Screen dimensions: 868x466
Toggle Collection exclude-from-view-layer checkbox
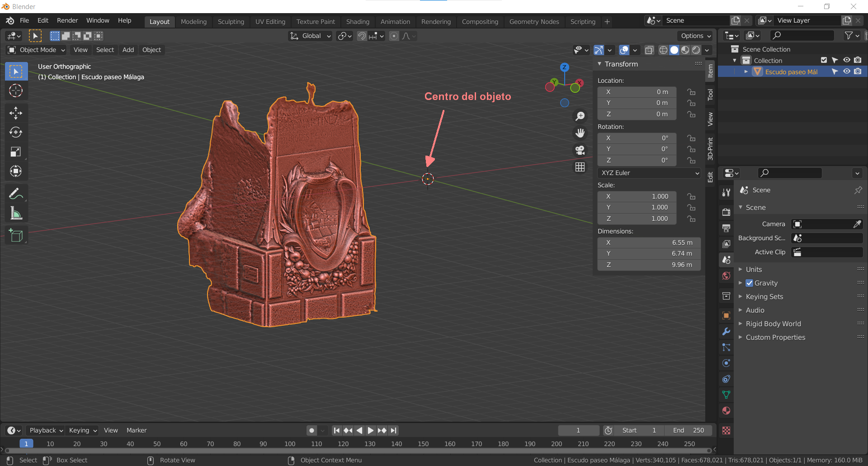coord(824,60)
